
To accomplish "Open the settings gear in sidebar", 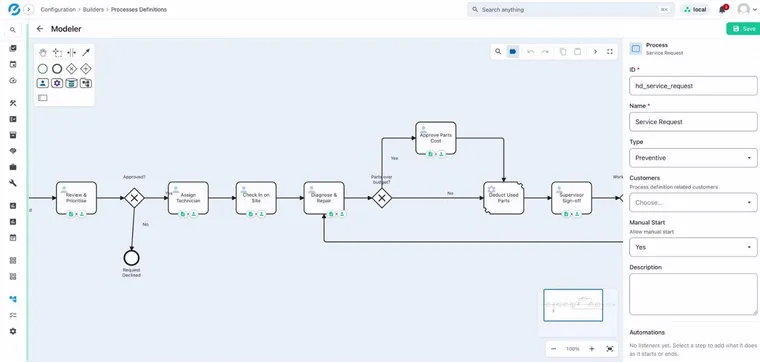I will tap(13, 331).
